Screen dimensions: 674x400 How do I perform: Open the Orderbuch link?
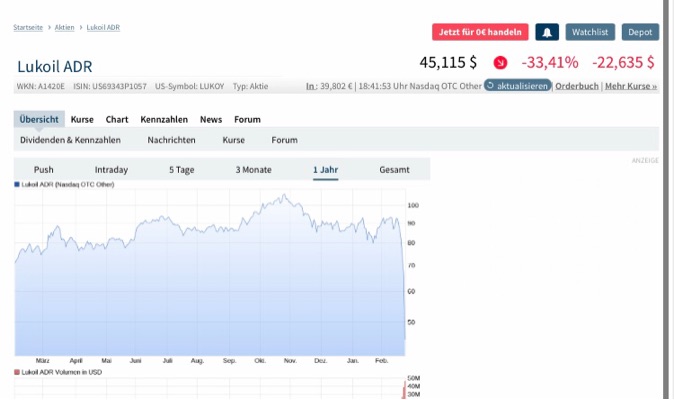click(x=576, y=86)
